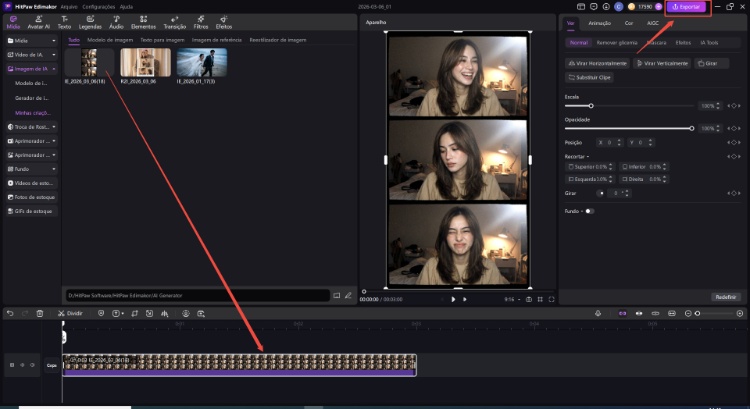Click the Girar rotation dial knob
Viewport: 750px width, 409px height.
click(601, 193)
